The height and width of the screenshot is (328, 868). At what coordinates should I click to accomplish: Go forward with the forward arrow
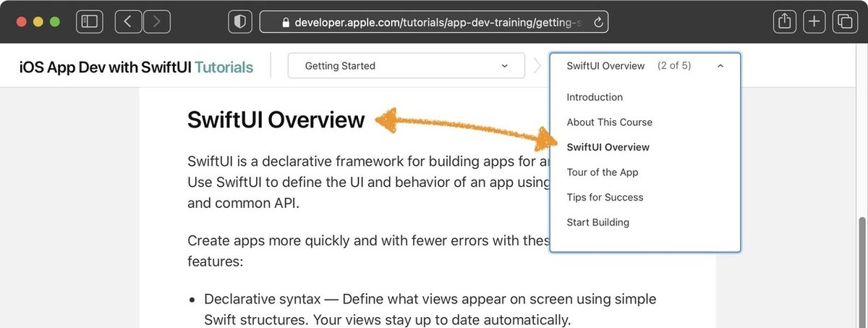[x=157, y=22]
